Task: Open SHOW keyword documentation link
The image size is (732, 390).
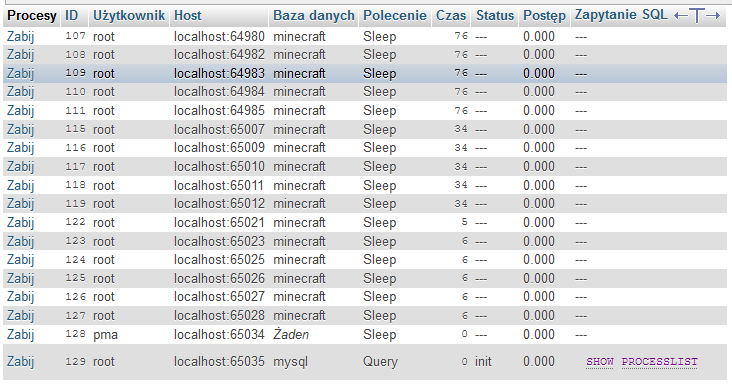Action: pos(600,362)
